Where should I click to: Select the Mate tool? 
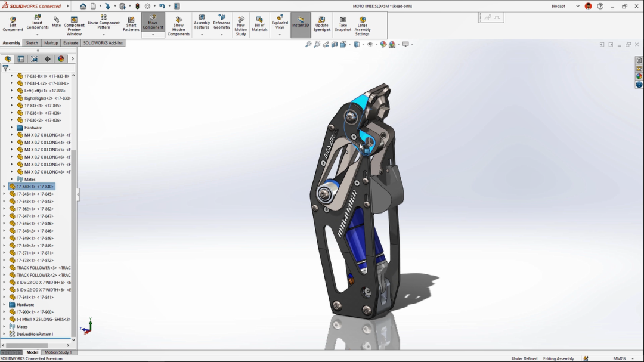(x=56, y=22)
